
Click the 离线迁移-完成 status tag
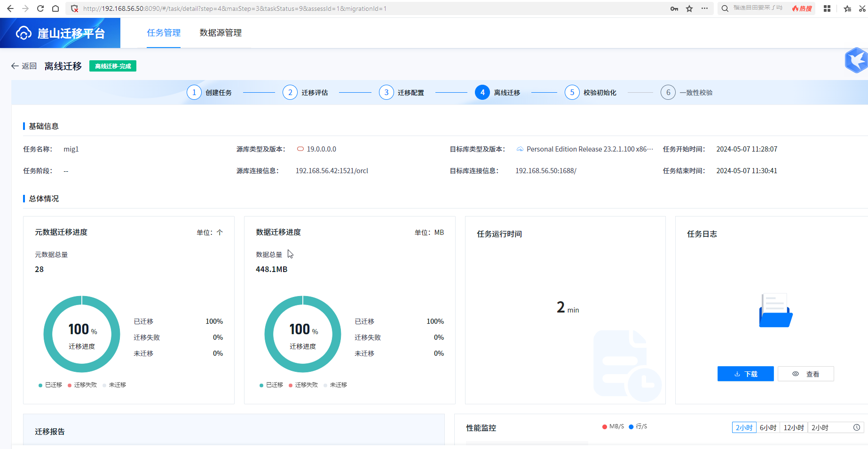pyautogui.click(x=113, y=66)
